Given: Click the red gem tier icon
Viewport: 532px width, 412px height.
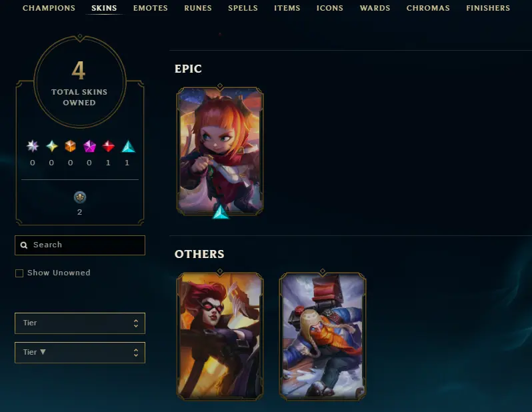Looking at the screenshot, I should coord(108,146).
